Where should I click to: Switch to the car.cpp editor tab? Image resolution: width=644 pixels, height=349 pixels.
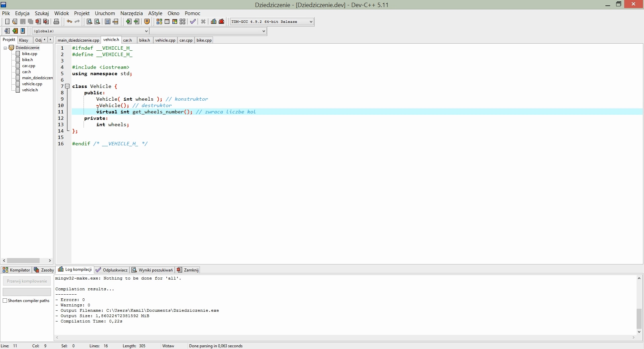(186, 40)
